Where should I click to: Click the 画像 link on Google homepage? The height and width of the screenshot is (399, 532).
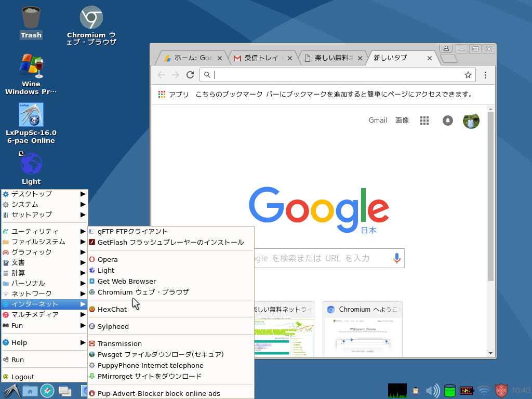click(x=402, y=120)
